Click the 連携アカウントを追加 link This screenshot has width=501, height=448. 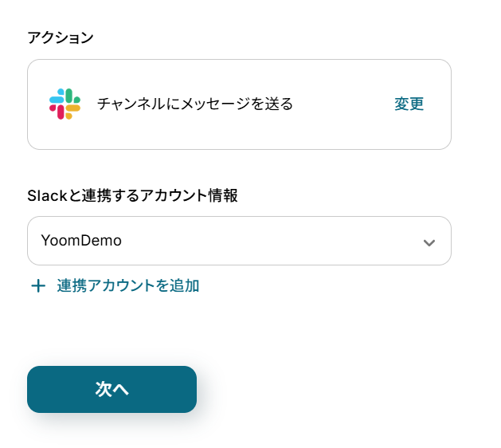coord(127,286)
